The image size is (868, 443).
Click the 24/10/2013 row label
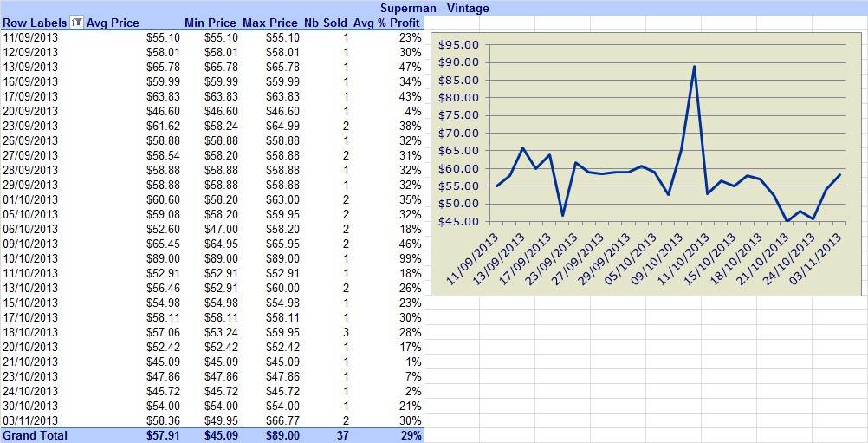pyautogui.click(x=30, y=392)
